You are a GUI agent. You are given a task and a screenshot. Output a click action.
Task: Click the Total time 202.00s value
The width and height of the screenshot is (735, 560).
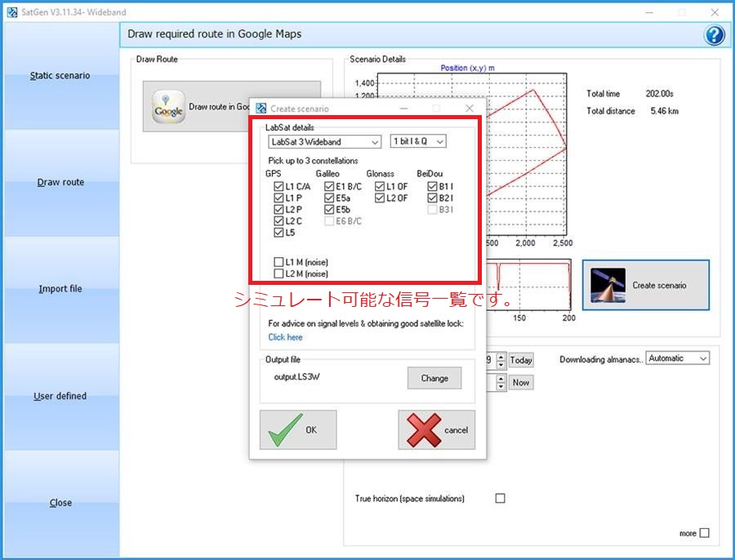coord(659,94)
